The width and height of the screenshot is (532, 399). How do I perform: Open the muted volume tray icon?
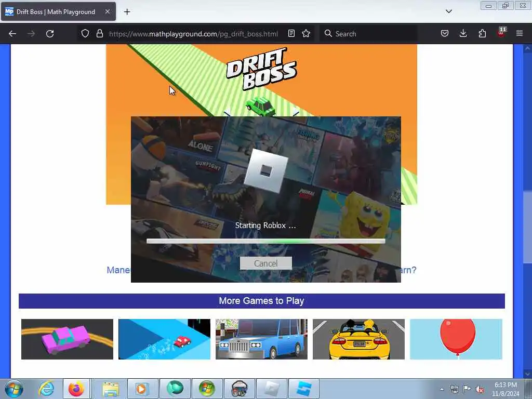tap(480, 390)
